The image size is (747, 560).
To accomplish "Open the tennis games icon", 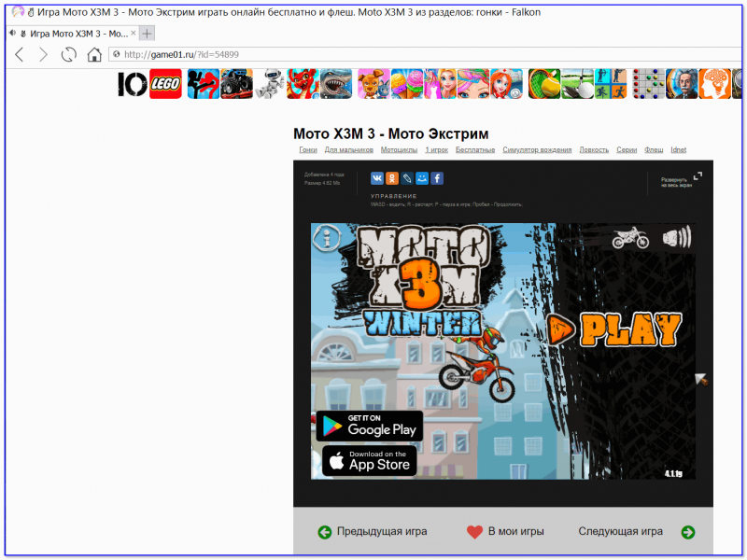I will pos(544,84).
